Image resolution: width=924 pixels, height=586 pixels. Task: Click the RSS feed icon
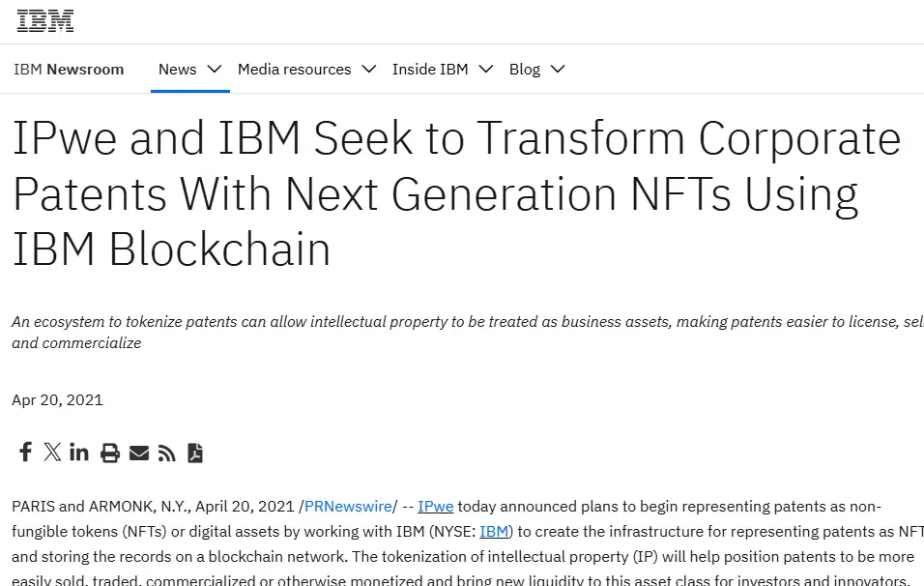(166, 452)
